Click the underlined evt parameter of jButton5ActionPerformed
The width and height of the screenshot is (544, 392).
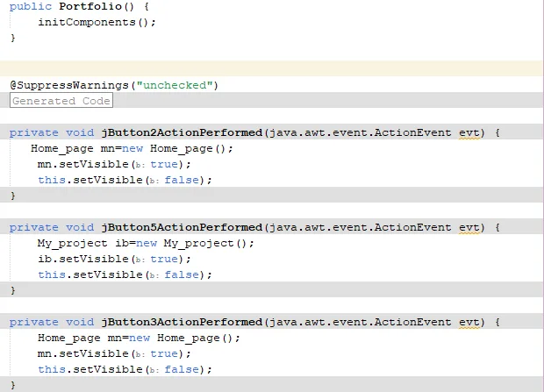click(x=469, y=227)
